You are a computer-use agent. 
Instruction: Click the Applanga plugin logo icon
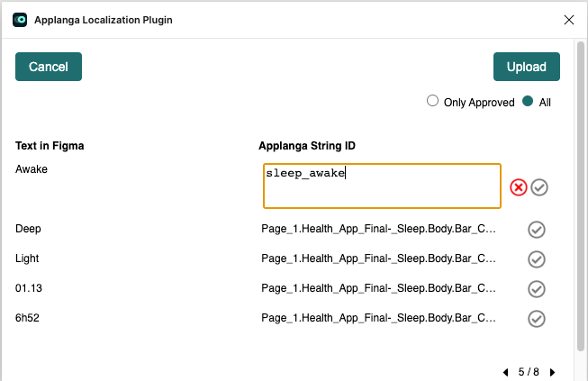20,20
